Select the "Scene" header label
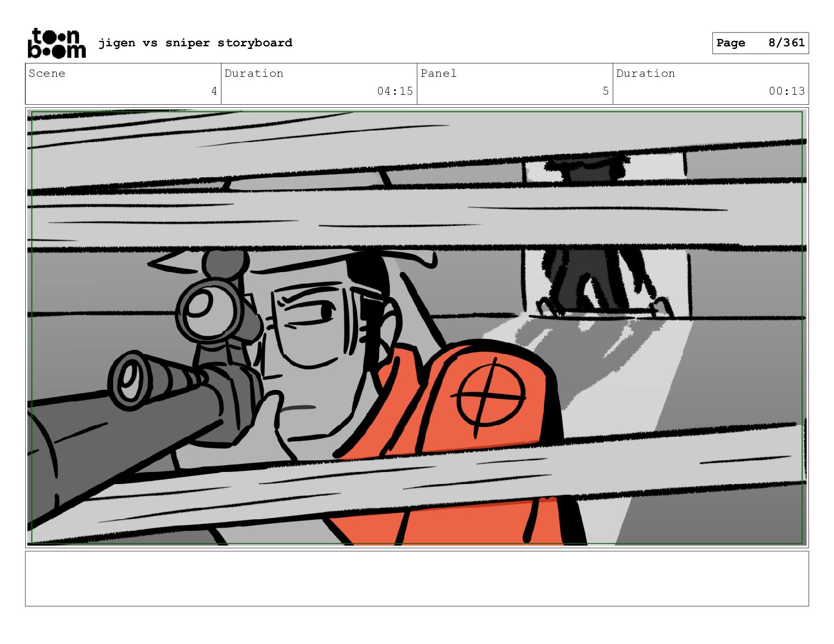 point(47,73)
